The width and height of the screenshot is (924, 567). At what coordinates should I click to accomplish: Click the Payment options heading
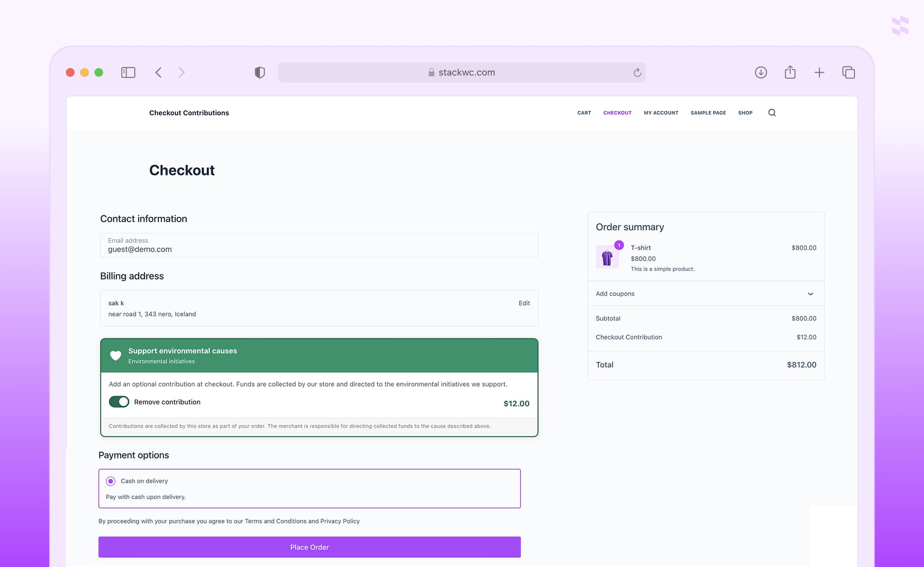pos(134,455)
